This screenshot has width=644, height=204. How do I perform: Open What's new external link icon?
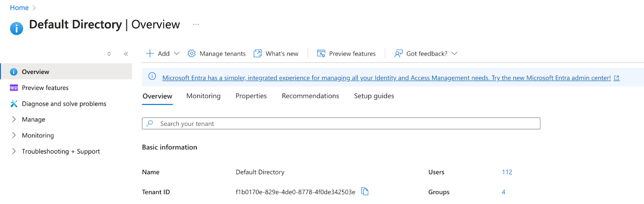[x=258, y=54]
